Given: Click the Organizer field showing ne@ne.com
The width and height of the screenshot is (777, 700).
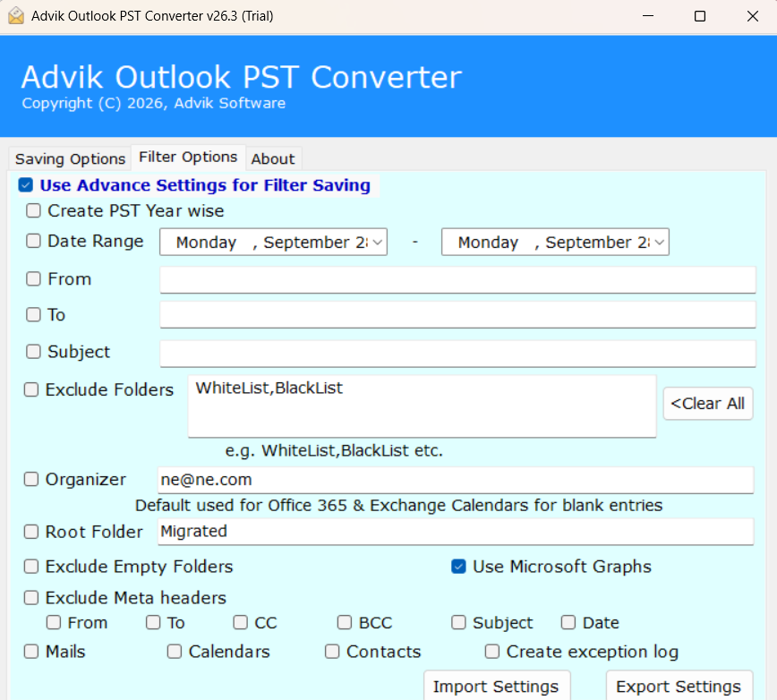Looking at the screenshot, I should (456, 480).
